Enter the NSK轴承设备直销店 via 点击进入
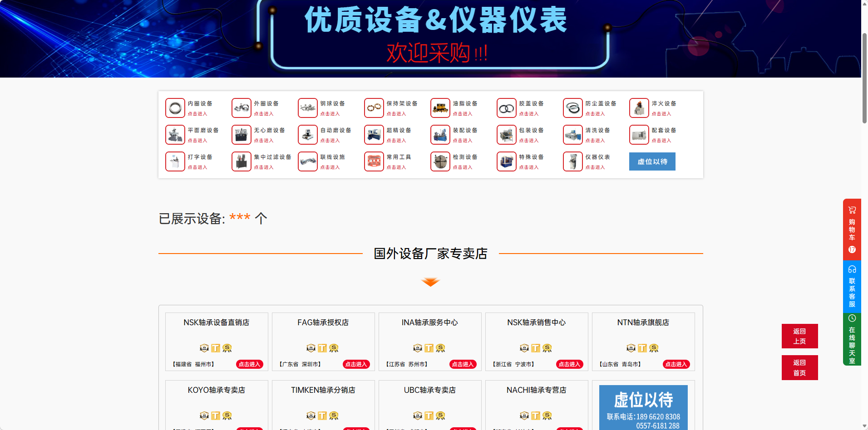This screenshot has width=868, height=430. [249, 364]
